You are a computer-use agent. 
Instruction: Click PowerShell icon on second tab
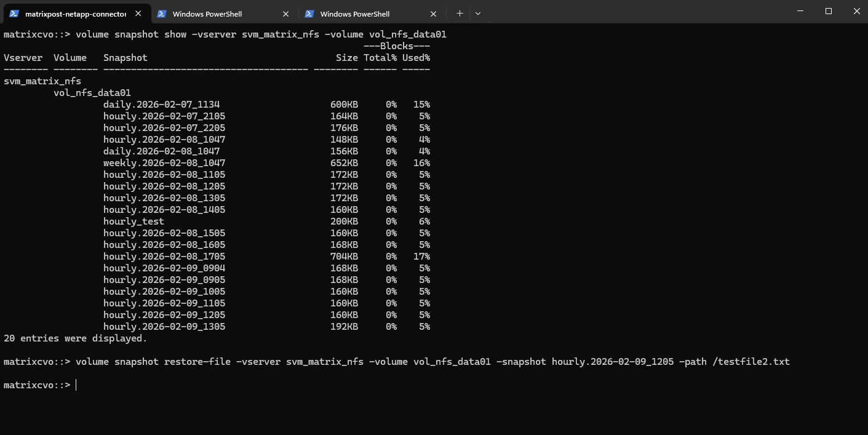click(x=161, y=14)
